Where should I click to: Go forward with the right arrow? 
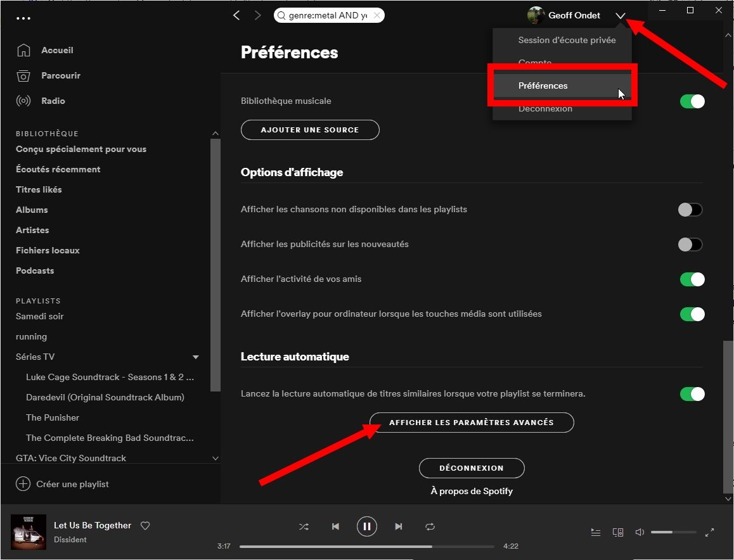257,15
